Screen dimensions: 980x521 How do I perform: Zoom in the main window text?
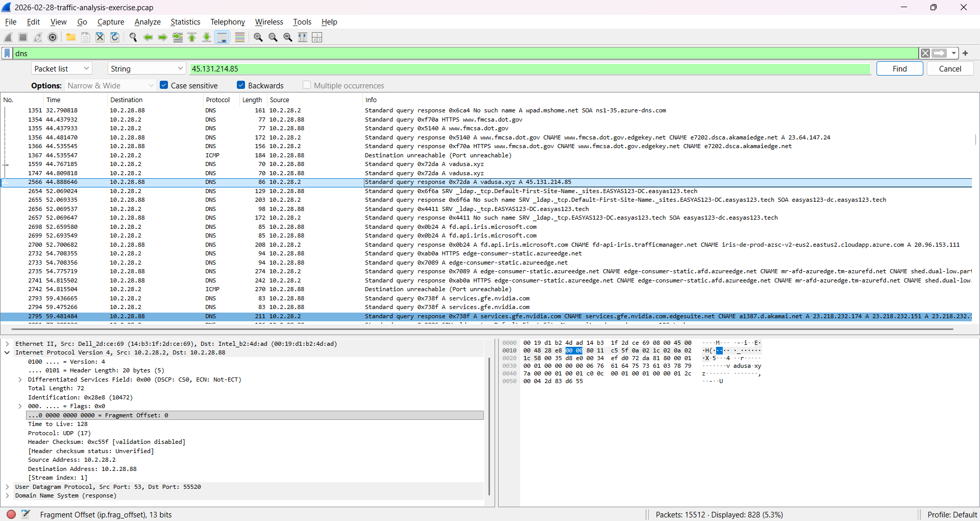click(x=258, y=37)
